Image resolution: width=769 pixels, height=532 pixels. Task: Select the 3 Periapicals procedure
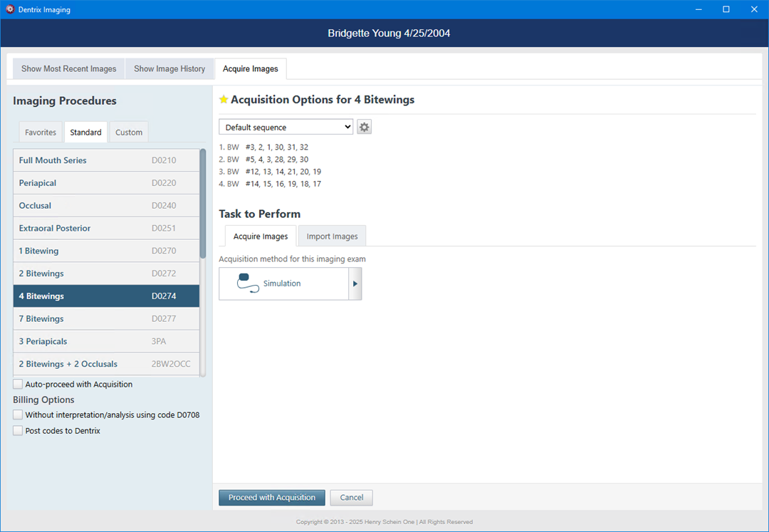[x=106, y=341]
